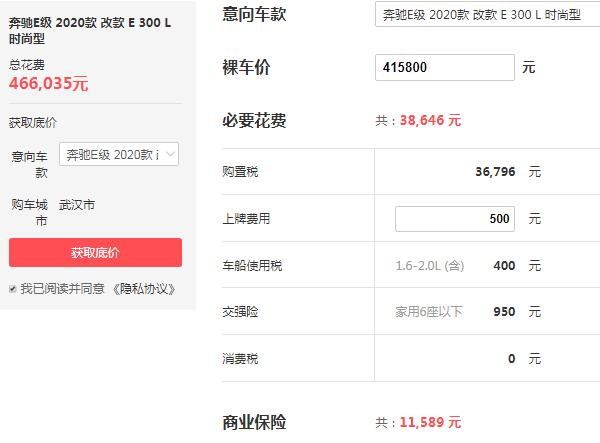
Task: Open the sidebar 意向车款 dropdown arrow
Action: [171, 154]
